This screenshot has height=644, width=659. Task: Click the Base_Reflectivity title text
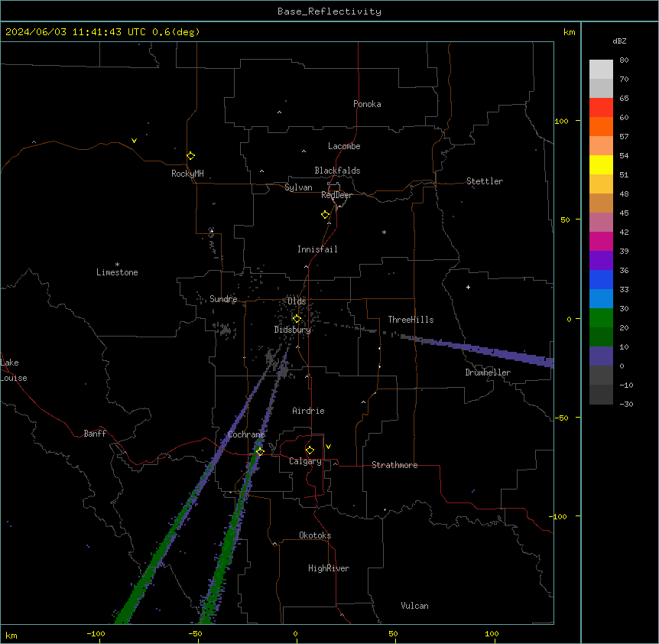pyautogui.click(x=329, y=11)
